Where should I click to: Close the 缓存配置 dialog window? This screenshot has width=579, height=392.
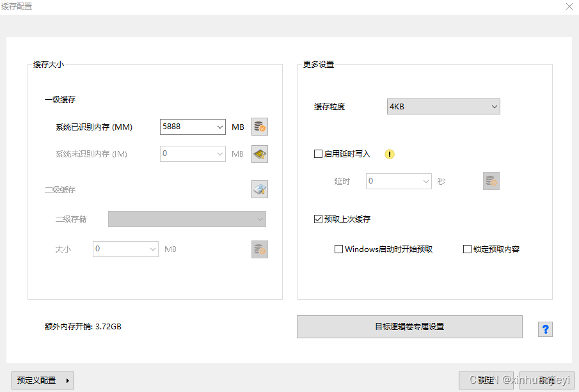pos(569,6)
